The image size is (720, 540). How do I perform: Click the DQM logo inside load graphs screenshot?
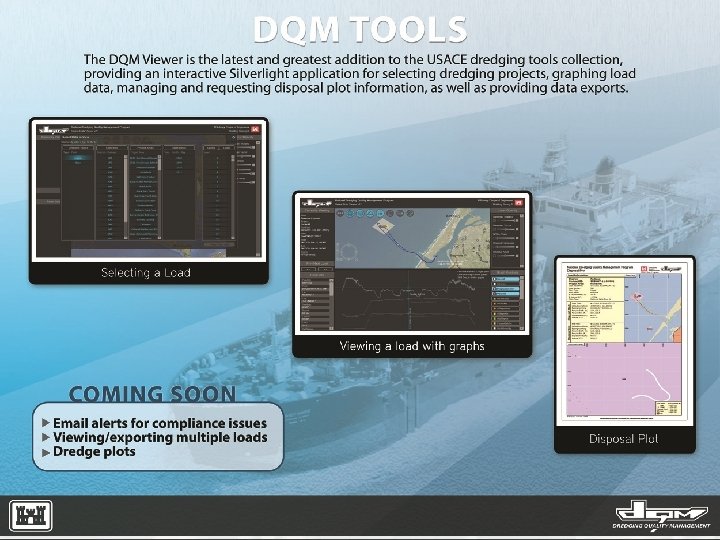316,203
